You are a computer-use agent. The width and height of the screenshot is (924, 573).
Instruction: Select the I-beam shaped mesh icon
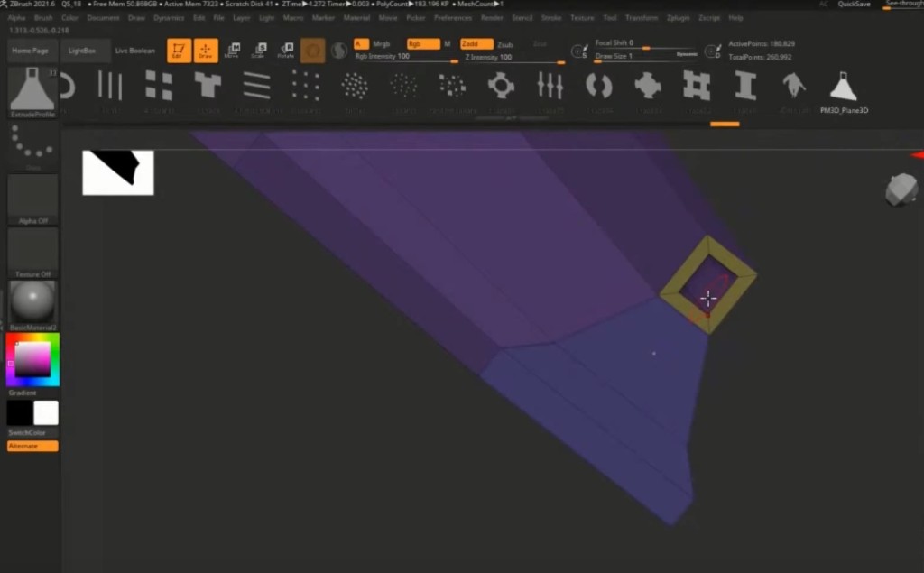click(745, 86)
